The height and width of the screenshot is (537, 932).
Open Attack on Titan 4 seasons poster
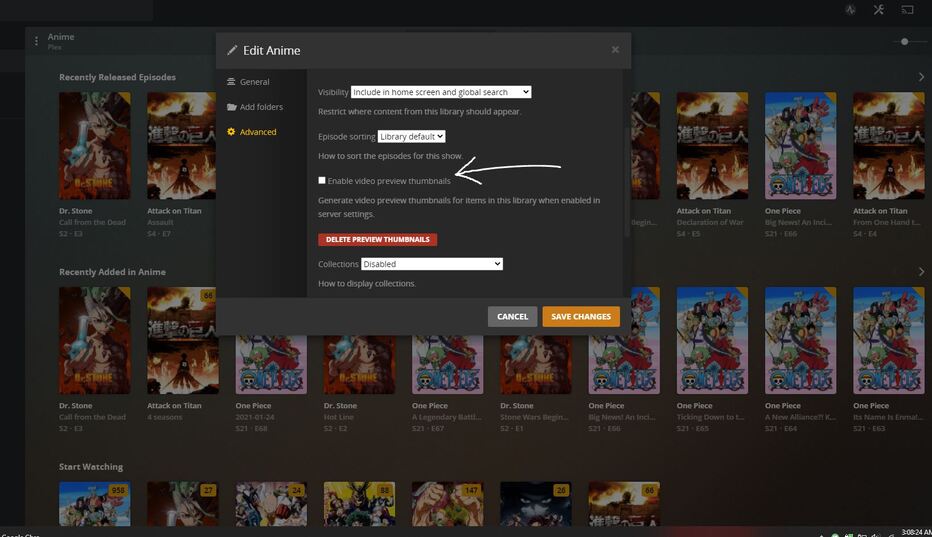(182, 341)
